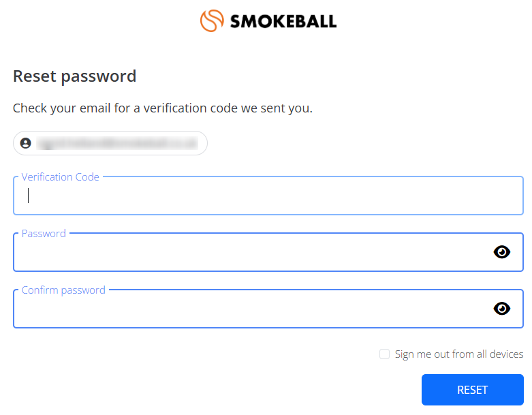Click the SMOKEBALL wordmark text

pos(283,22)
